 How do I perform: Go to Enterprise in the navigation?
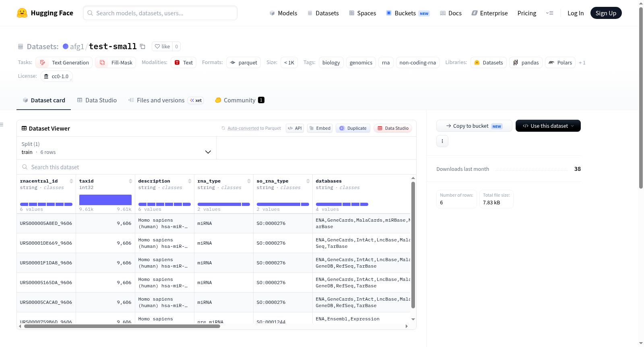(489, 13)
